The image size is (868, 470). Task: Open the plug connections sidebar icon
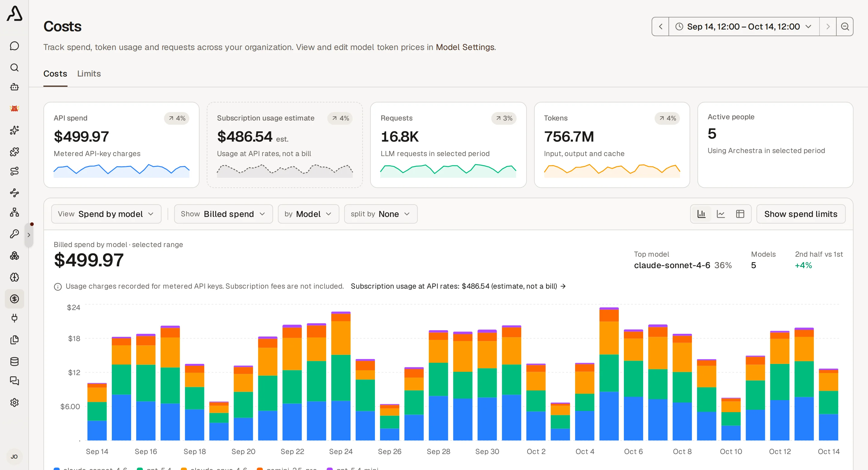coord(14,318)
